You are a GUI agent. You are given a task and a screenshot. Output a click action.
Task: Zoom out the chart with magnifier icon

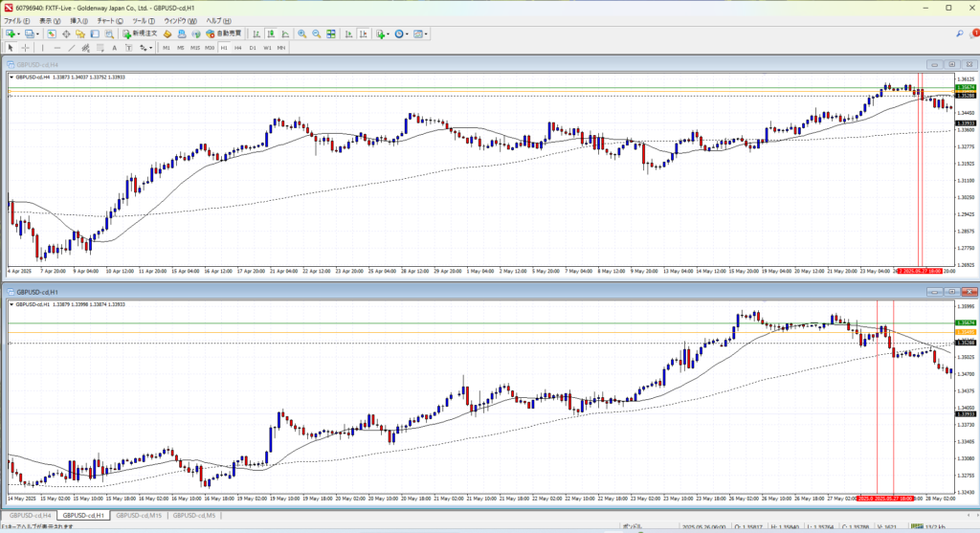pos(315,33)
